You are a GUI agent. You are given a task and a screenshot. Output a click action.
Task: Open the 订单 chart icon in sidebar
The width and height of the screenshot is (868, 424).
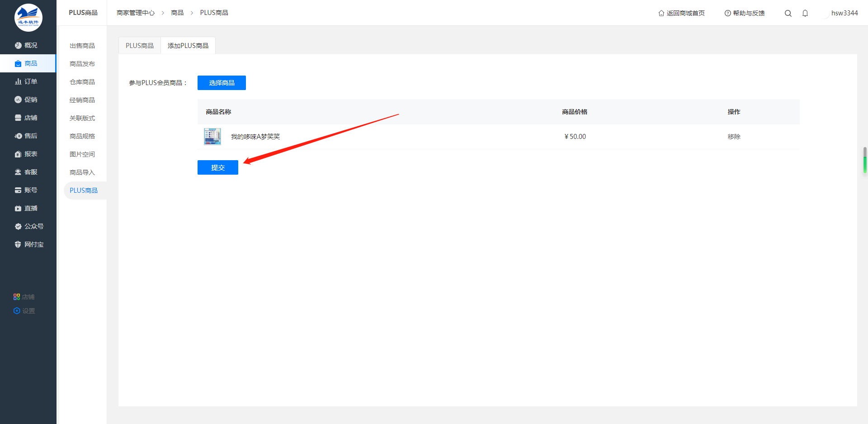click(18, 81)
